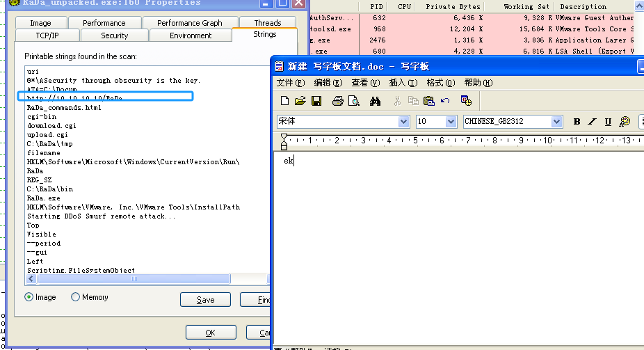Select the process row with PID 632
The height and width of the screenshot is (350, 644).
472,17
